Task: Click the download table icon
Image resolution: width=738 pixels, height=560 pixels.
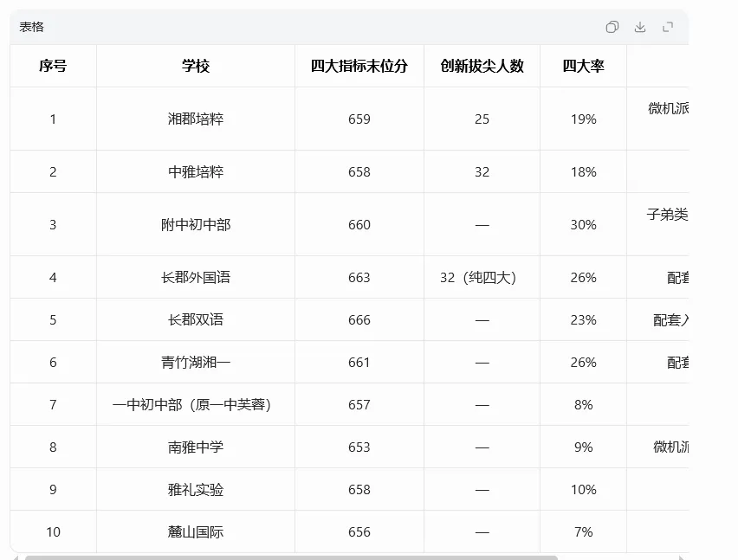Action: point(640,27)
